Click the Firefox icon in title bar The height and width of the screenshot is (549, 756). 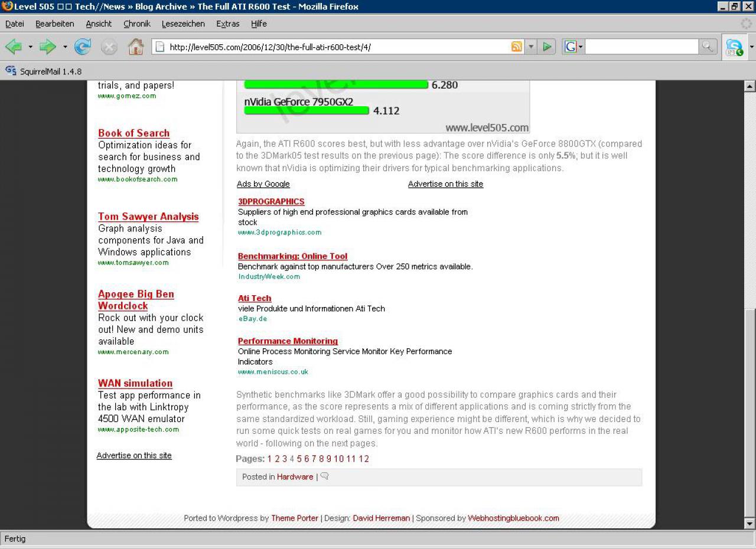tap(7, 6)
